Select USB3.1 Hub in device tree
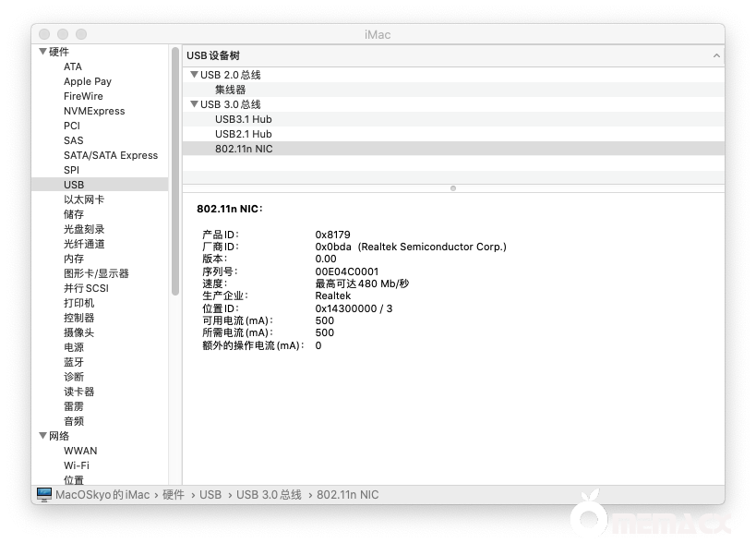 point(243,119)
